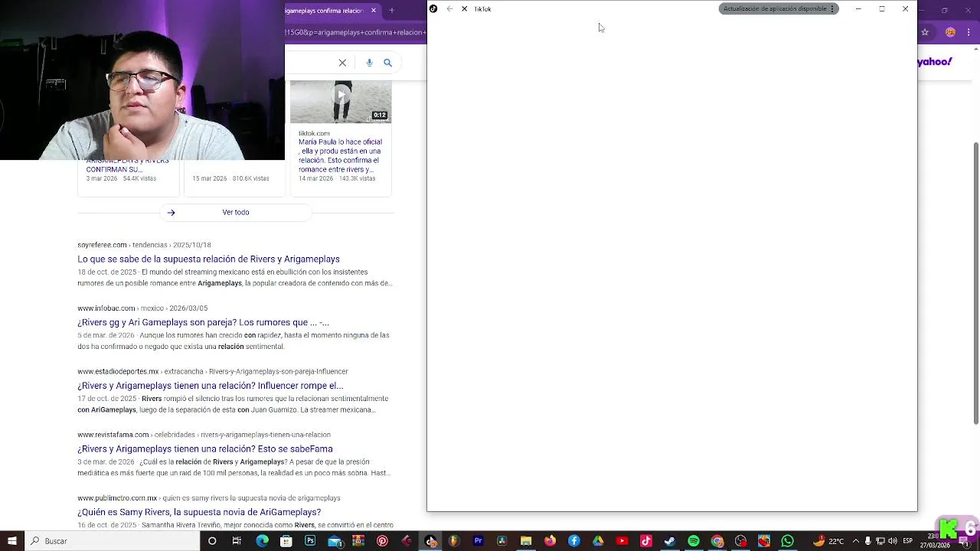Image resolution: width=980 pixels, height=551 pixels.
Task: Open Pinterest from taskbar
Action: [382, 541]
